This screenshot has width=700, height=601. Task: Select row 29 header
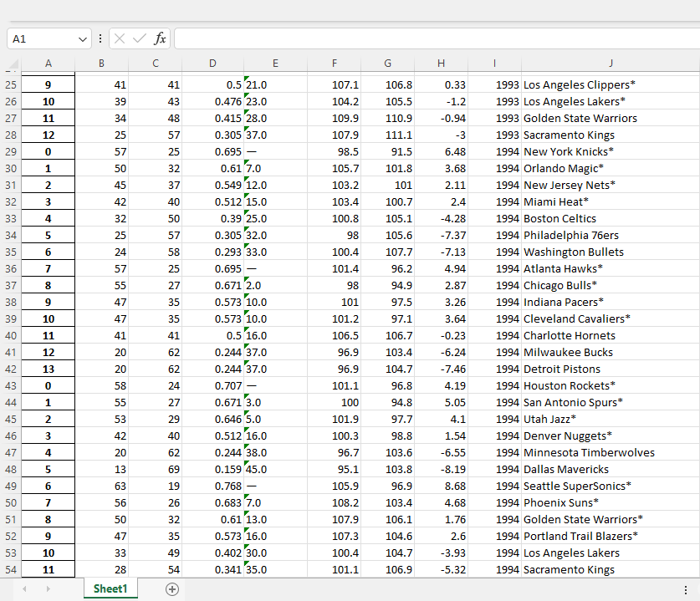pyautogui.click(x=11, y=151)
